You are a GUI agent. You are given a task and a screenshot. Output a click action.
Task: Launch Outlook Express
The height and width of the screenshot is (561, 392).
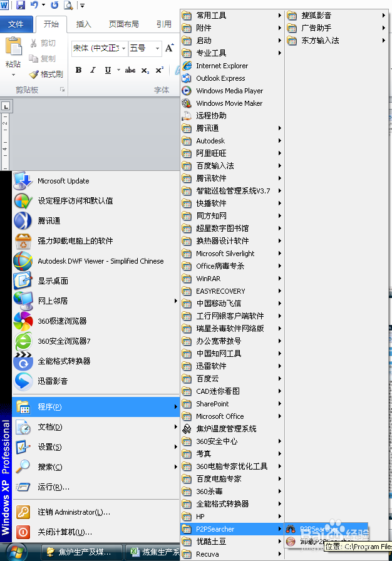pos(232,78)
